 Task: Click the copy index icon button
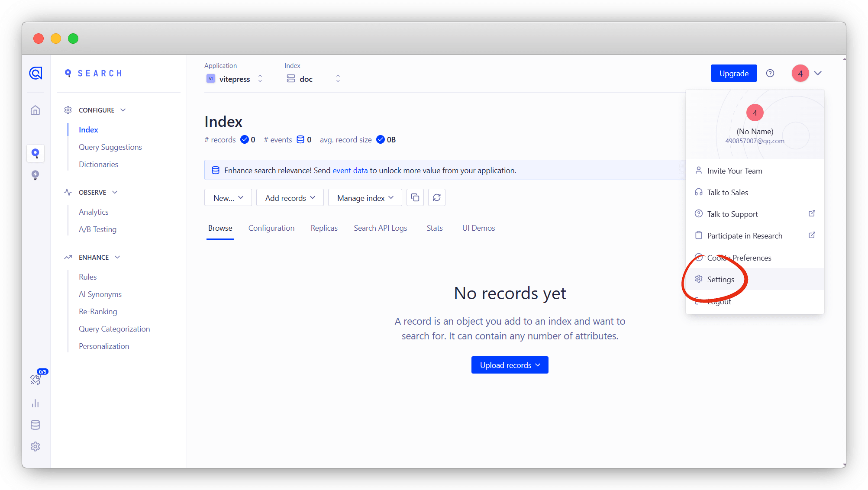pyautogui.click(x=415, y=198)
